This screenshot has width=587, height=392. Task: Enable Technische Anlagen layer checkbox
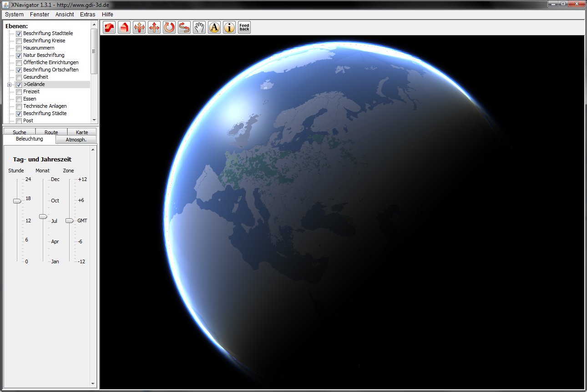pyautogui.click(x=19, y=106)
